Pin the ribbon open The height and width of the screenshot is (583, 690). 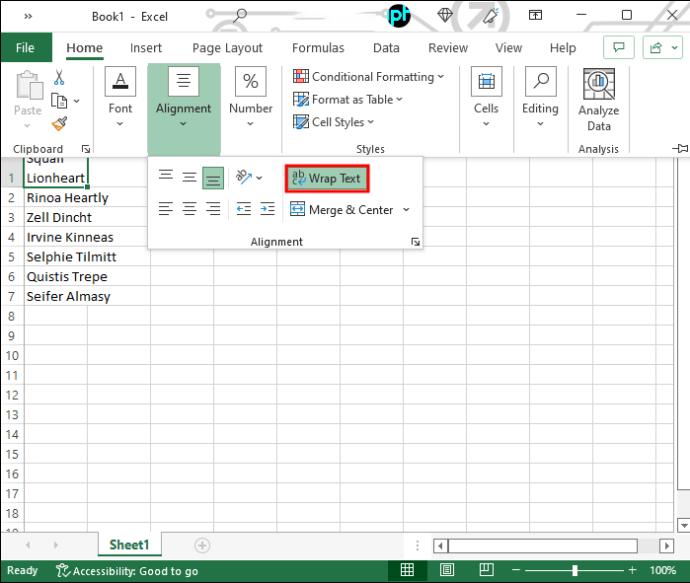(x=680, y=148)
